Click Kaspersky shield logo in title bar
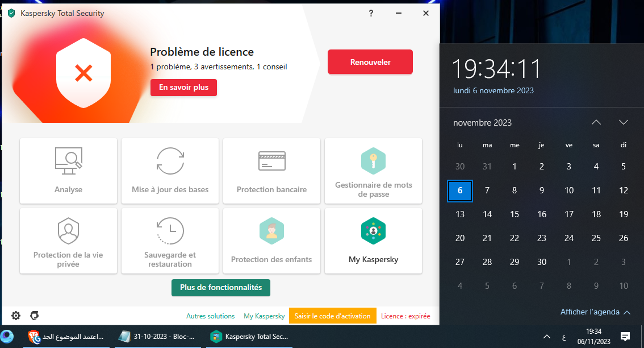 click(11, 13)
